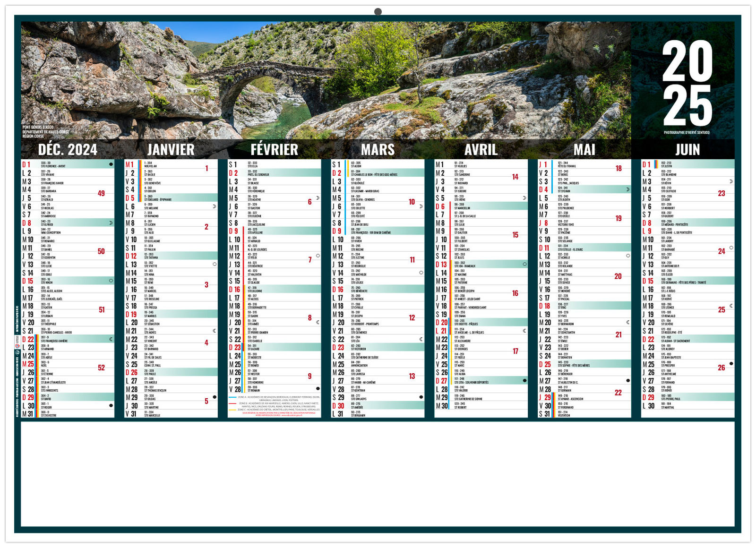Click the new moon dot on Janvier 29
Screen dimensions: 756x548
pyautogui.click(x=215, y=397)
